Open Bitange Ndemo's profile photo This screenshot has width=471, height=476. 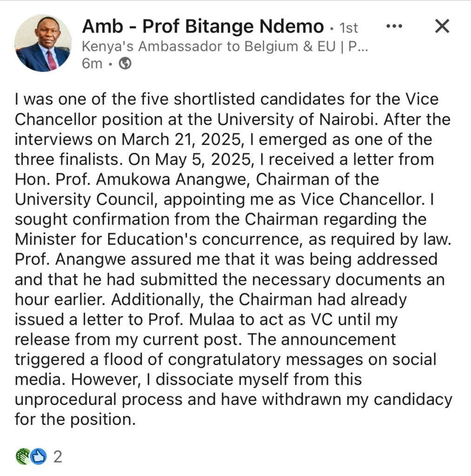[x=43, y=43]
